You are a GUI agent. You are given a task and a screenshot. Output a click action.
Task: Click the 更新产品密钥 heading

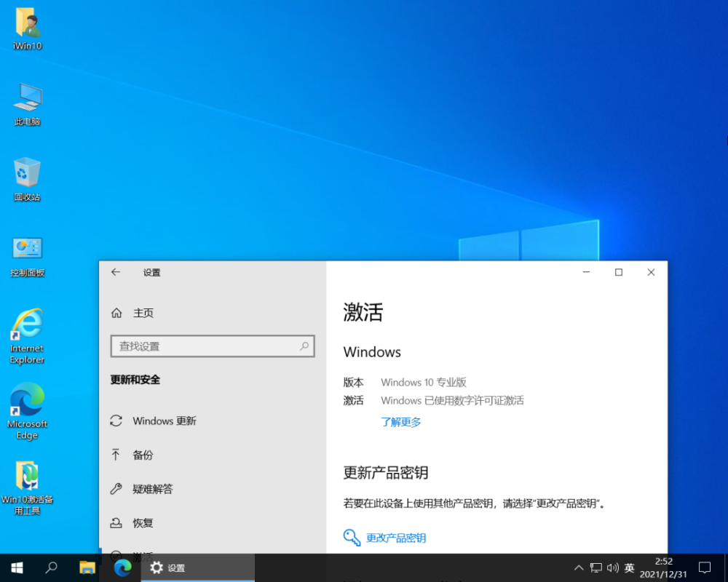click(386, 473)
